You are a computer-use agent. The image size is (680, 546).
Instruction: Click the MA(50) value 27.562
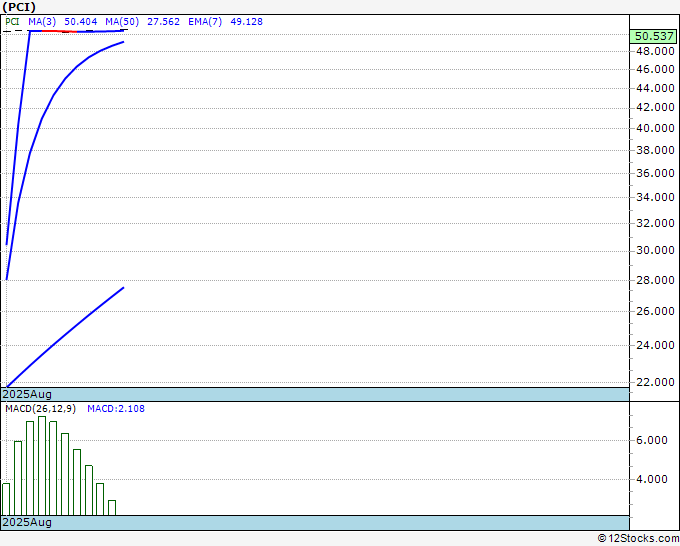point(163,22)
